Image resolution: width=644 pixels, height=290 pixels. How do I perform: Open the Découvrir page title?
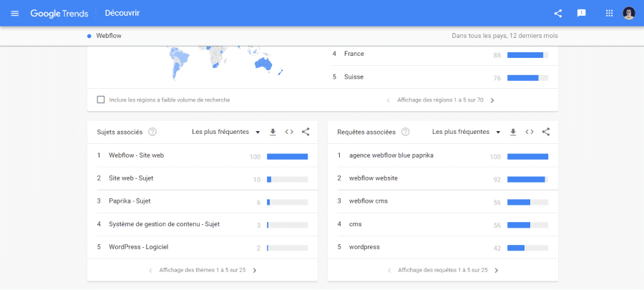(122, 13)
